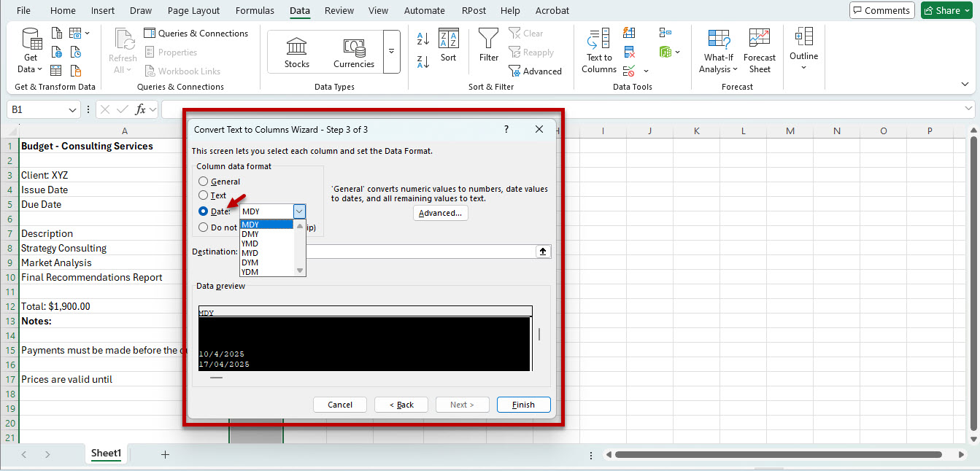Collapse the ribbon with the chevron
Image resolution: width=980 pixels, height=471 pixels.
965,85
